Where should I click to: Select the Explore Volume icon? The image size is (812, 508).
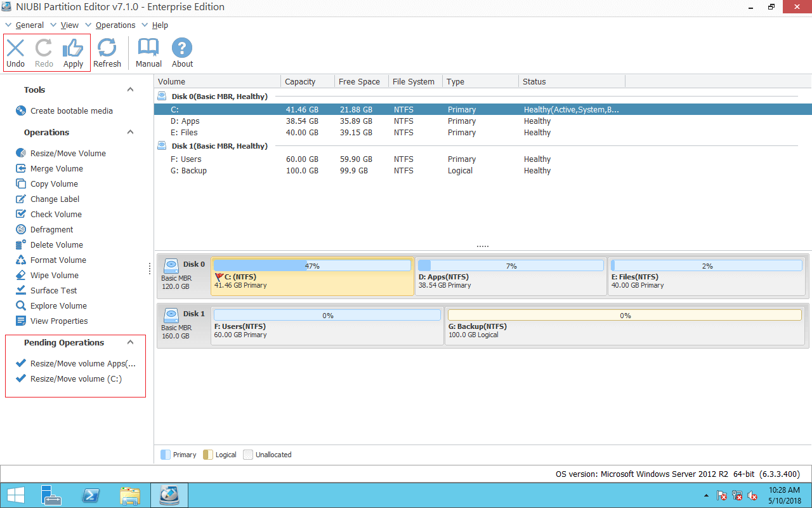pos(20,305)
